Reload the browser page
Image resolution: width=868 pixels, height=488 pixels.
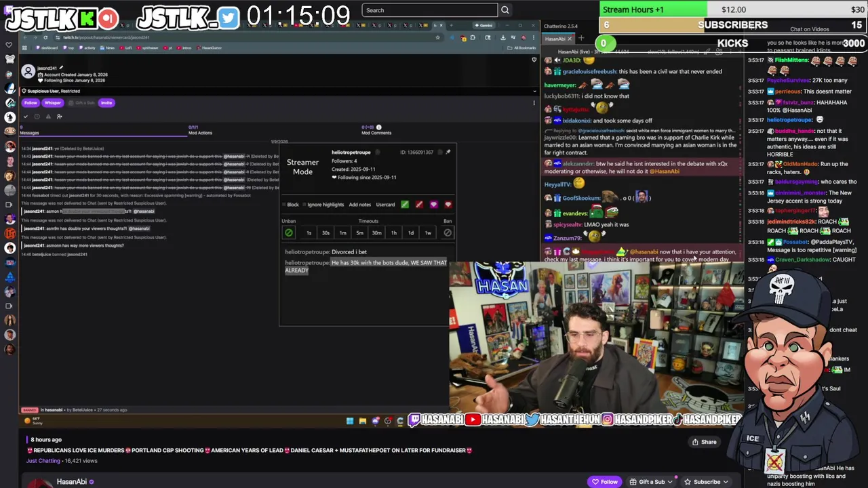(x=45, y=37)
